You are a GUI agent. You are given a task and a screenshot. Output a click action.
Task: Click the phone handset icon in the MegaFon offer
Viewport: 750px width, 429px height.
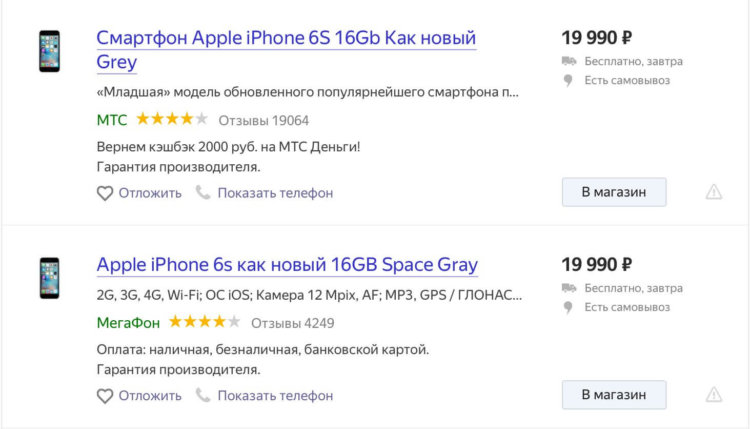tap(203, 395)
